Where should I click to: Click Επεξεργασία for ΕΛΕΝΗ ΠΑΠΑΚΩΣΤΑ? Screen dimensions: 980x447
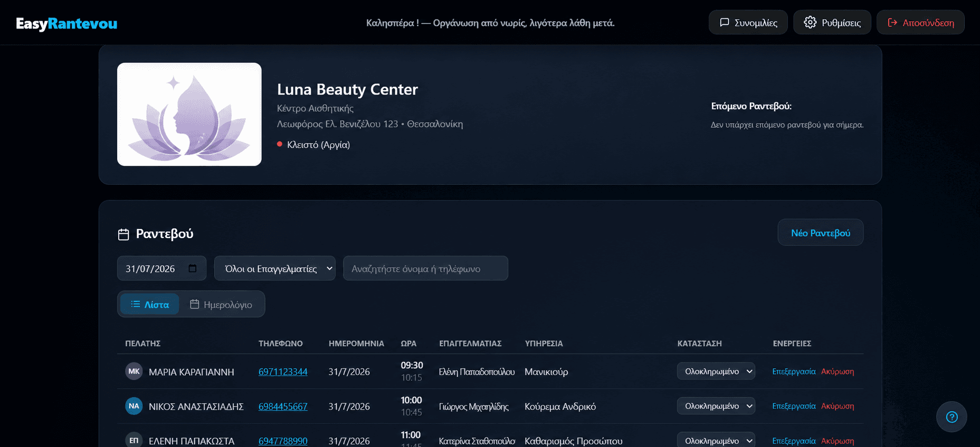tap(794, 441)
